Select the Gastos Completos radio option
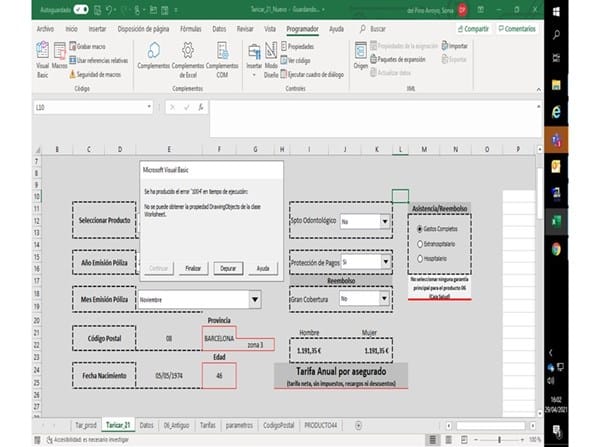 419,227
